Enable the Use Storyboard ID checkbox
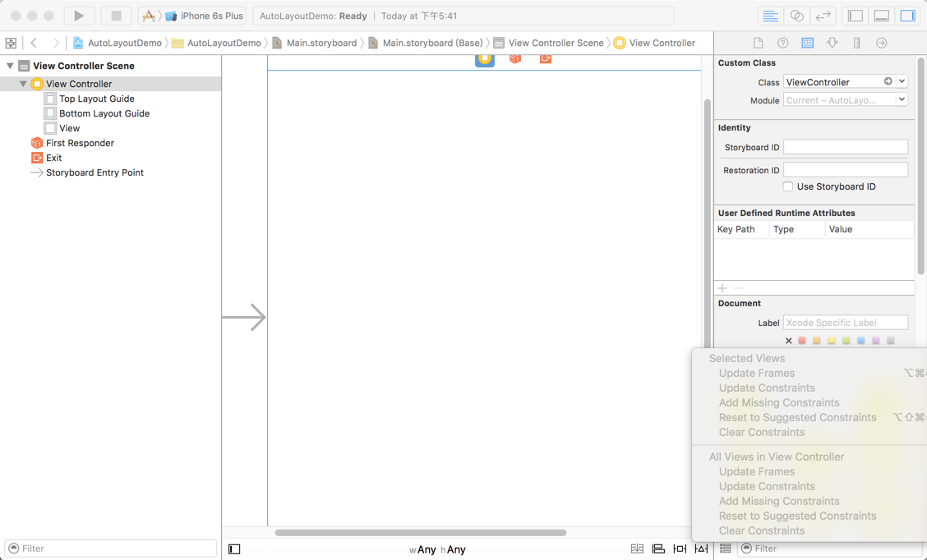Viewport: 927px width, 560px height. point(788,186)
